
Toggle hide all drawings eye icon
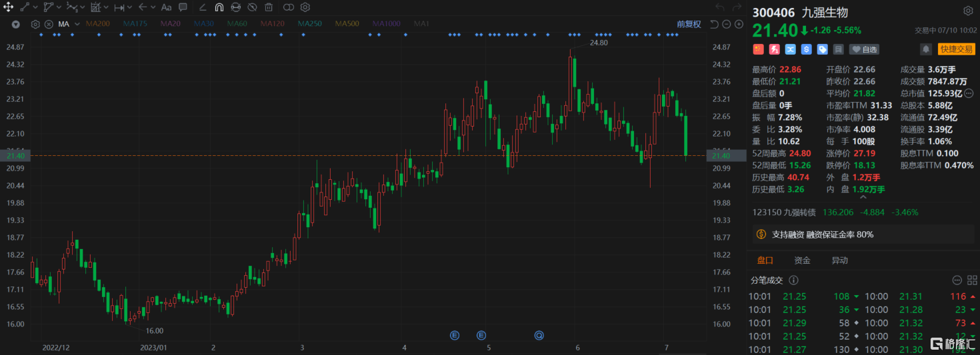tap(252, 7)
